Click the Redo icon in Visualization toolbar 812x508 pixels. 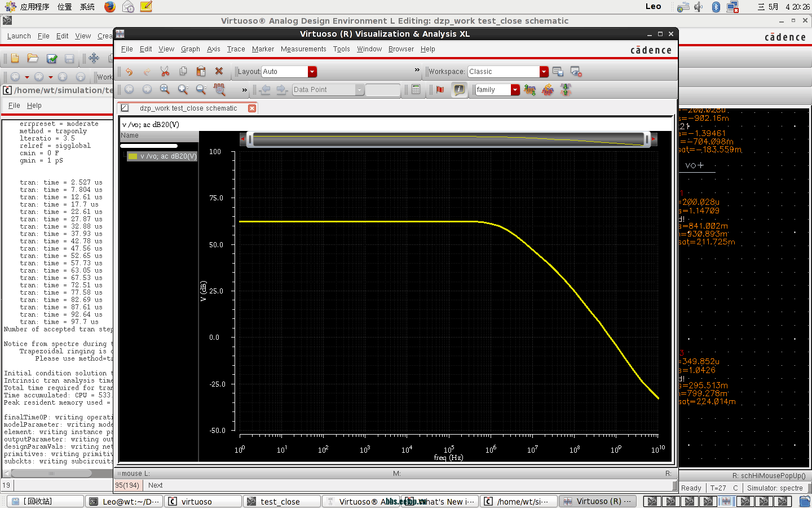pyautogui.click(x=147, y=72)
